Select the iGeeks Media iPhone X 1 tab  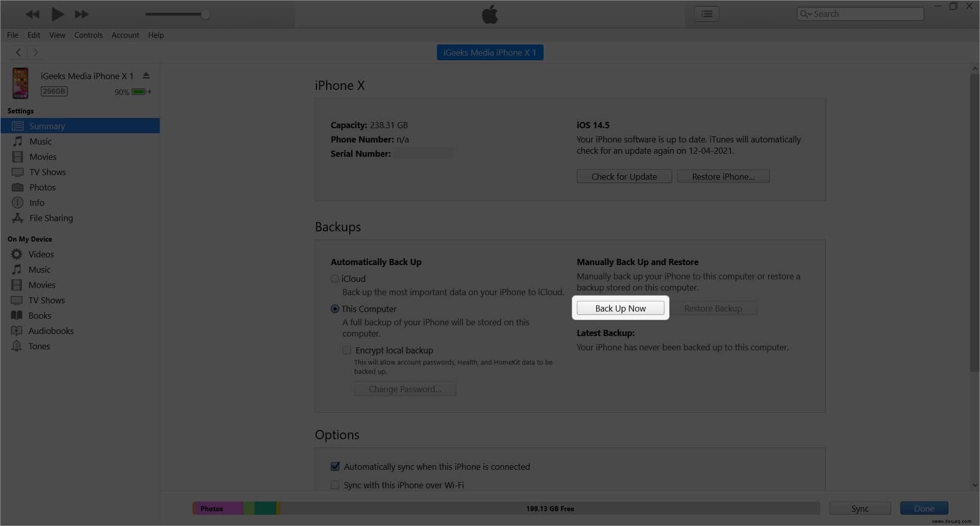point(490,53)
